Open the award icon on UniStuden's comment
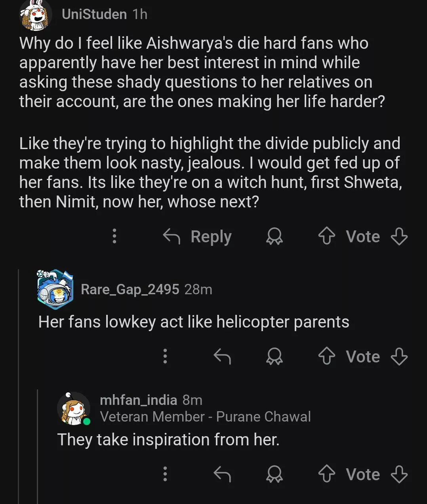 tap(274, 236)
